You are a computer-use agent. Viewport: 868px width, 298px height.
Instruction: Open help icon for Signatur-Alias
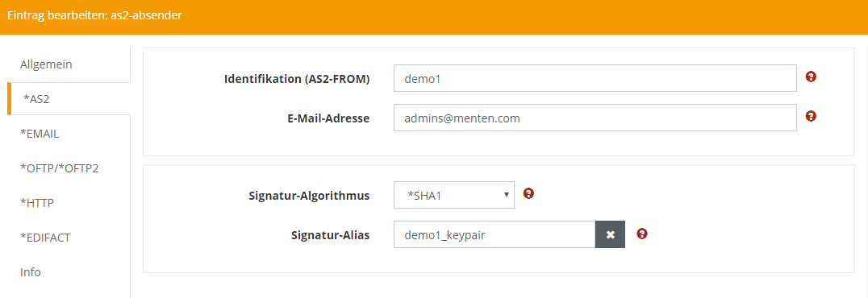coord(642,234)
